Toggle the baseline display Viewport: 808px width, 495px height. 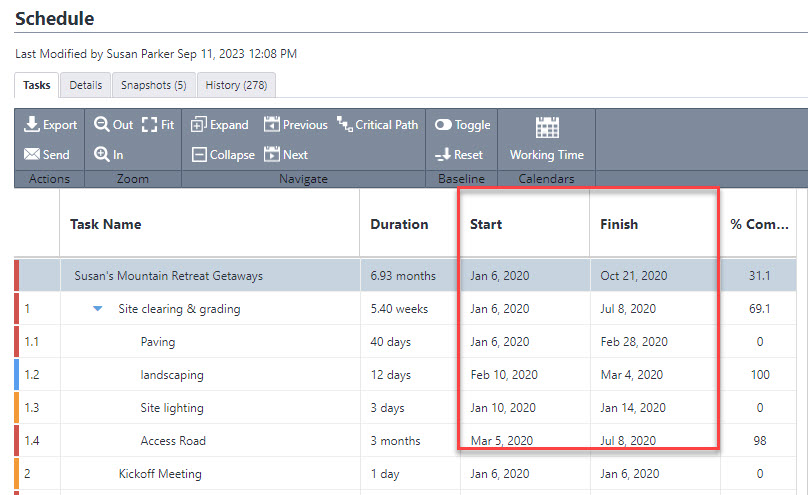pyautogui.click(x=443, y=125)
